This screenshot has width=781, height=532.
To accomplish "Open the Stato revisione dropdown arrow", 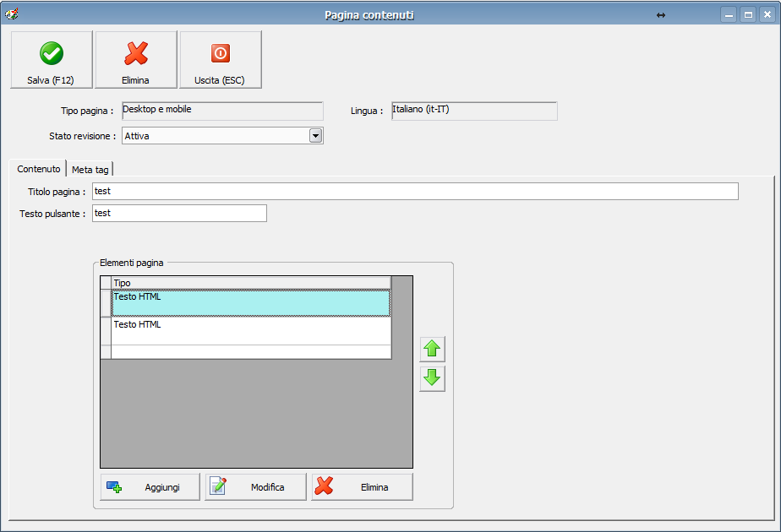I will pyautogui.click(x=316, y=135).
